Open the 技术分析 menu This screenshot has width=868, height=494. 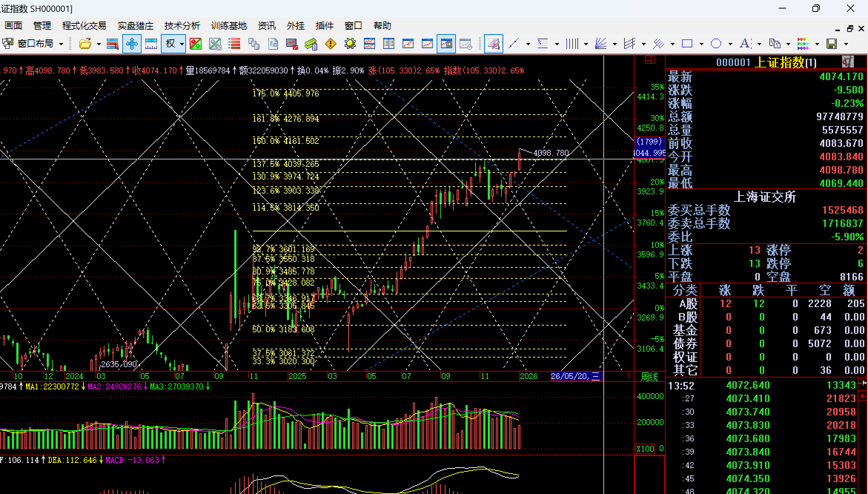[182, 26]
